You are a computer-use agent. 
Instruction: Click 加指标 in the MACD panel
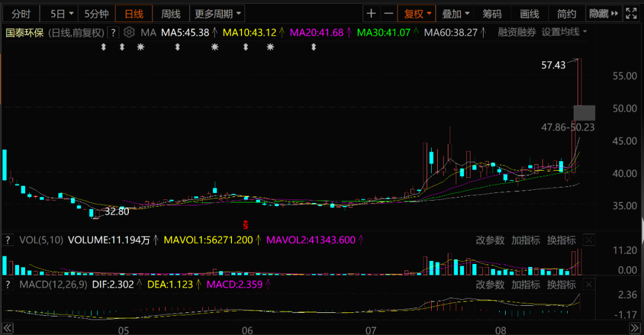coord(526,285)
